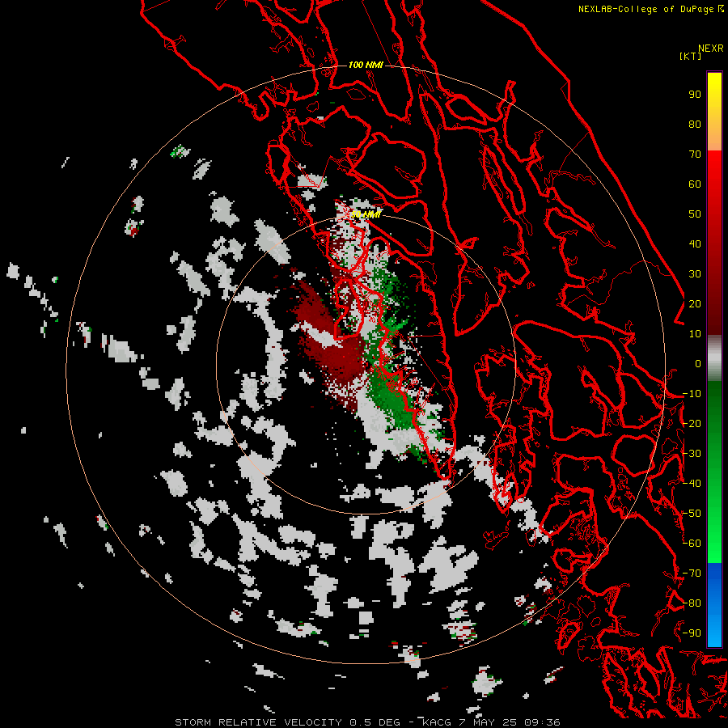
Task: Click the STORM RELATIVE VELOCITY caption text
Action: pyautogui.click(x=258, y=722)
